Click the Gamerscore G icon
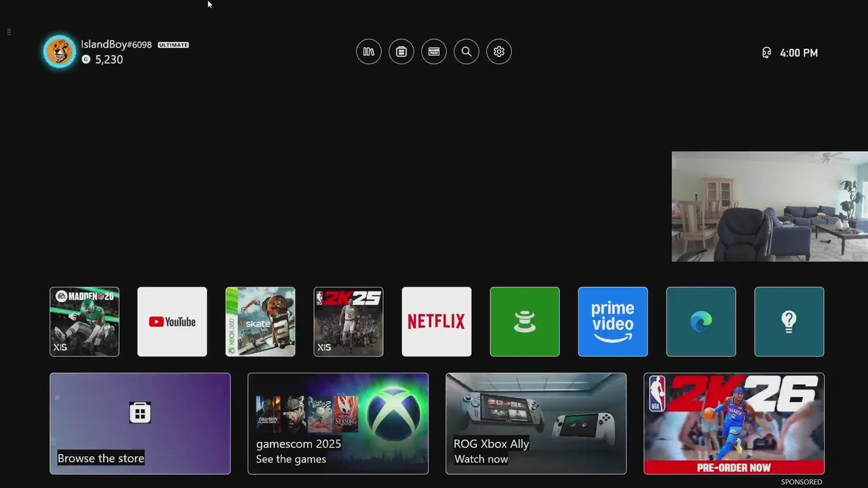868x488 pixels. tap(86, 60)
